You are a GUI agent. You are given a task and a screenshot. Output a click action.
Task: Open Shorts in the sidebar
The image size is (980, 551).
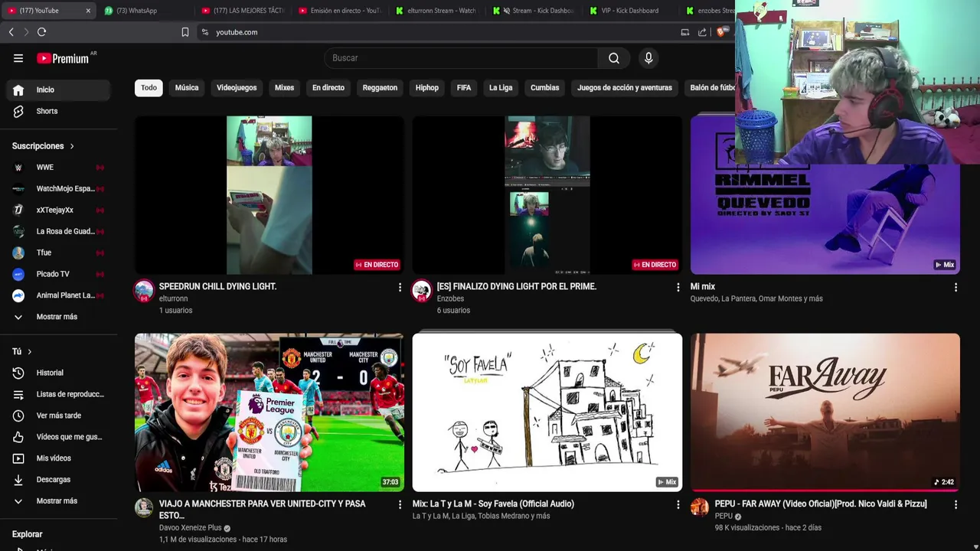click(x=59, y=111)
